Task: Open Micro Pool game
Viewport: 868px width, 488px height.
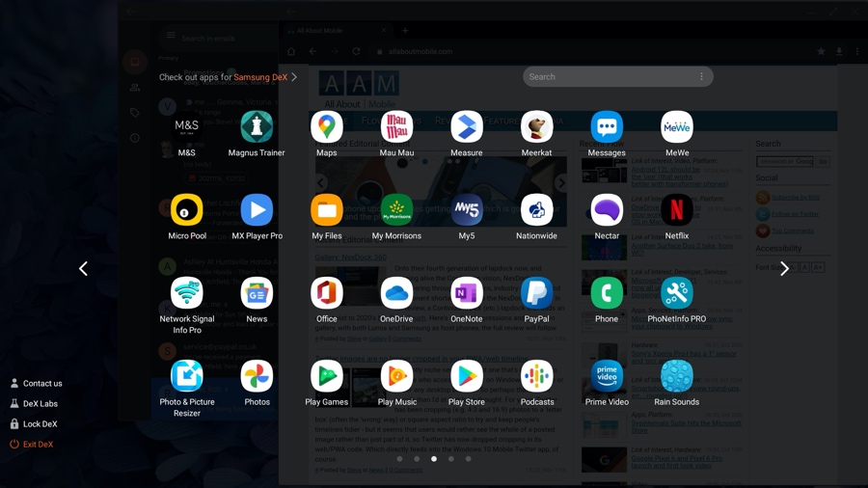Action: (186, 210)
